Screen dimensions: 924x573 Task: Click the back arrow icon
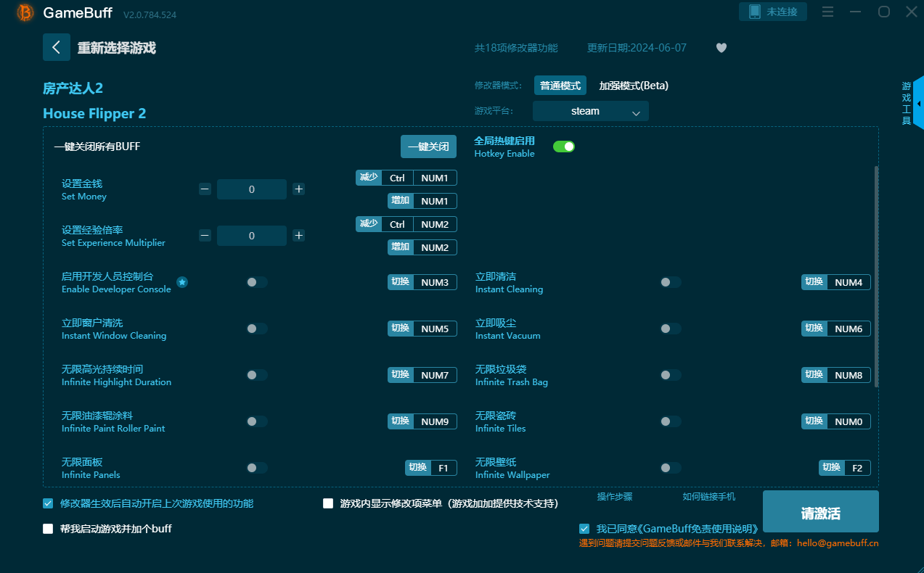(57, 47)
